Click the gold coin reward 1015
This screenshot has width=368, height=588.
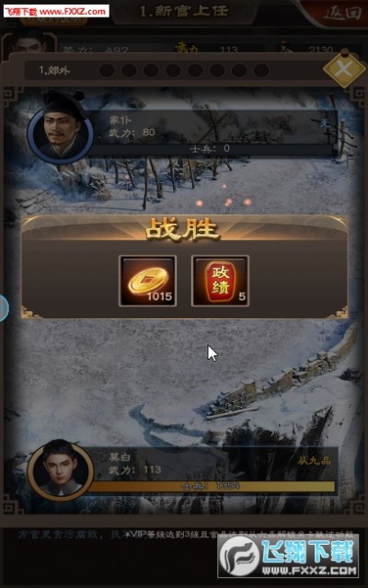click(x=147, y=281)
